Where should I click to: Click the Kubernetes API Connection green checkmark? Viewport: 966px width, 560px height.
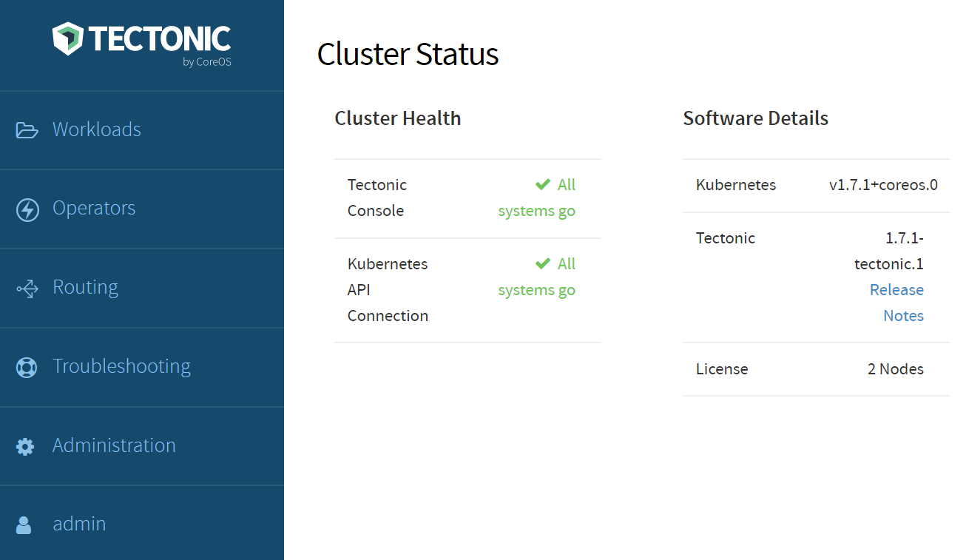(543, 263)
